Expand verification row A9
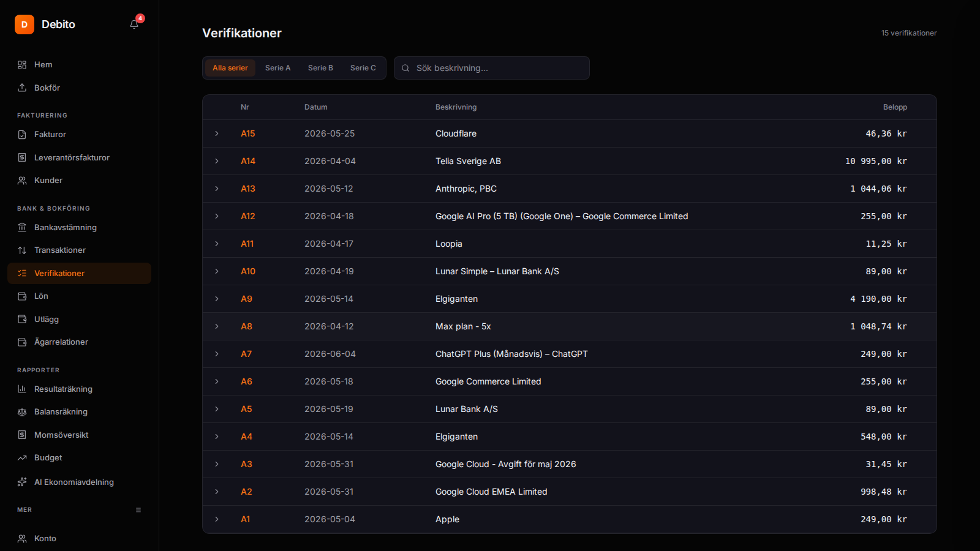 click(217, 299)
